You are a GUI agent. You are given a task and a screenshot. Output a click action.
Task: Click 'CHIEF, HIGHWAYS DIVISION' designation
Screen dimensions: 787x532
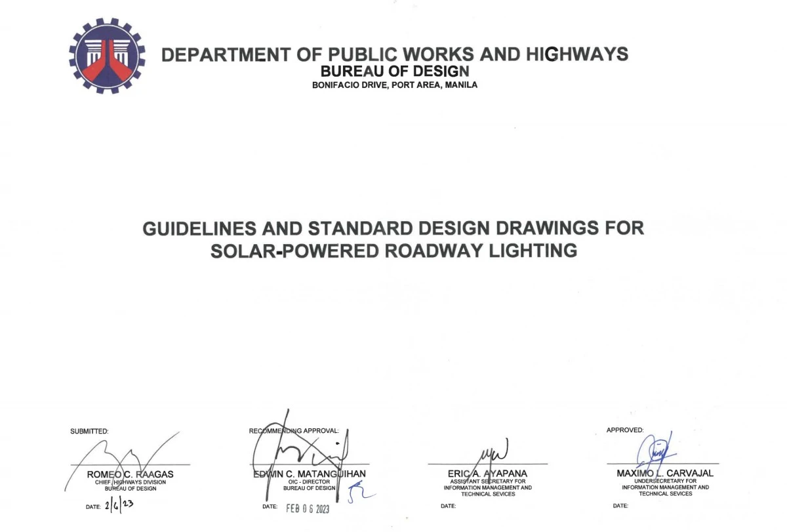coord(131,482)
